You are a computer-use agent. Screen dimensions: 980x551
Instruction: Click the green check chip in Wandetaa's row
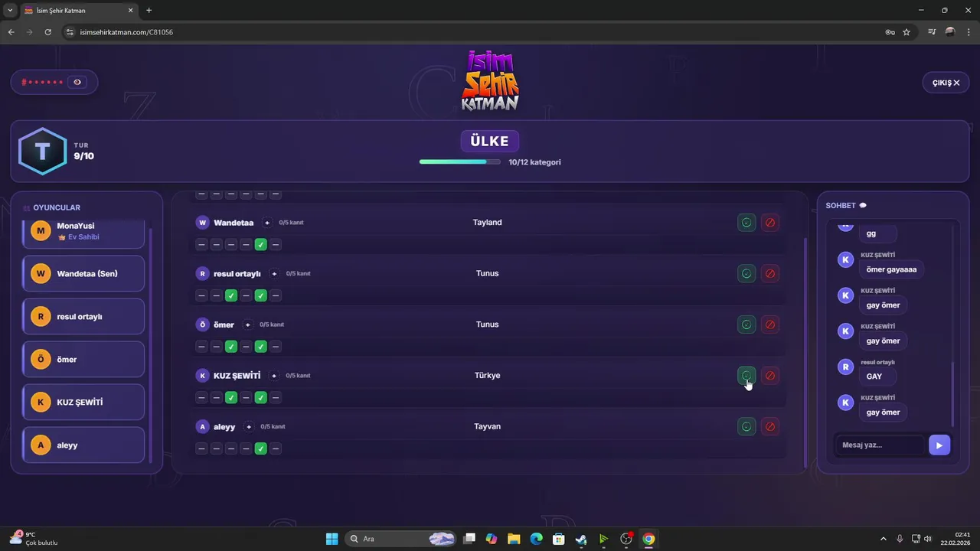coord(260,244)
